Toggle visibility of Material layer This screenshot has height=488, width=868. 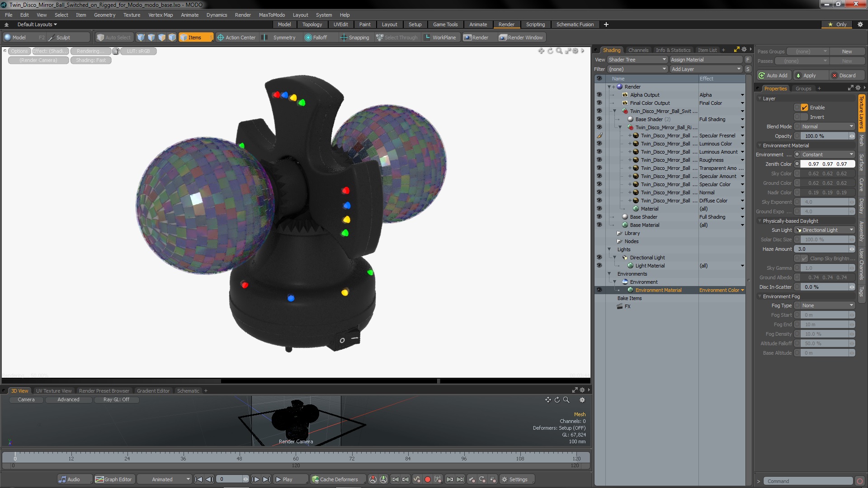tap(599, 209)
